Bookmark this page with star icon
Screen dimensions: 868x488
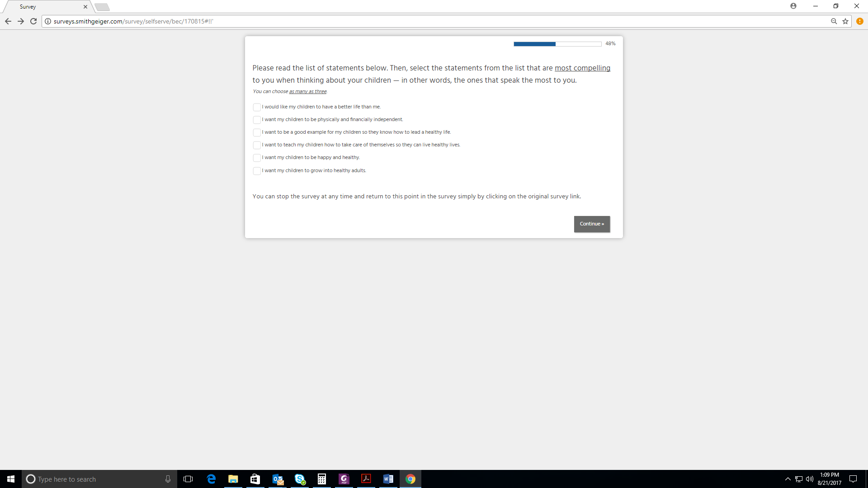coord(845,21)
